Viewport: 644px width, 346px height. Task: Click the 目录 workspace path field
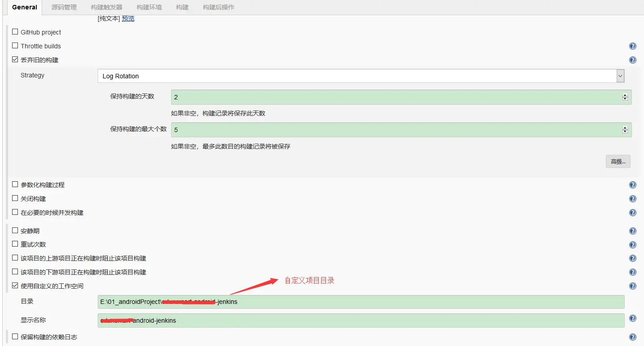coord(361,302)
